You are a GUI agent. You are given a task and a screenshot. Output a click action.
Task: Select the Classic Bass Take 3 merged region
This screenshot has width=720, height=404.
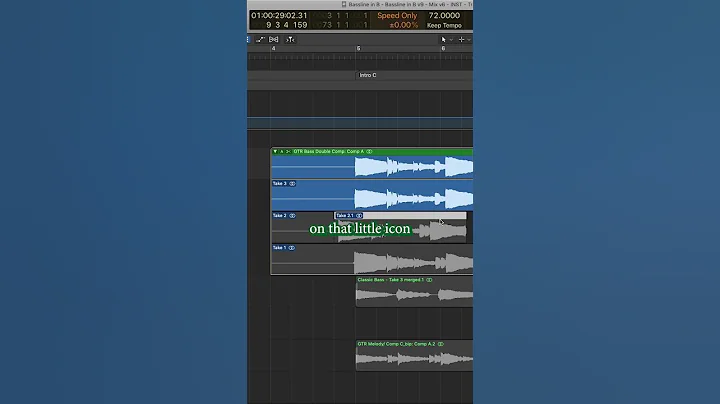point(414,292)
